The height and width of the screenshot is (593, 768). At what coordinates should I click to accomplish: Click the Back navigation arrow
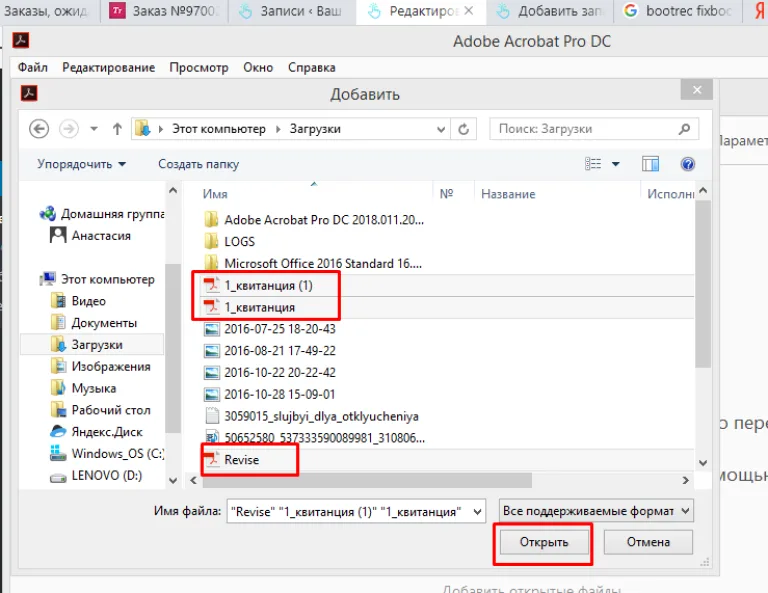point(39,129)
